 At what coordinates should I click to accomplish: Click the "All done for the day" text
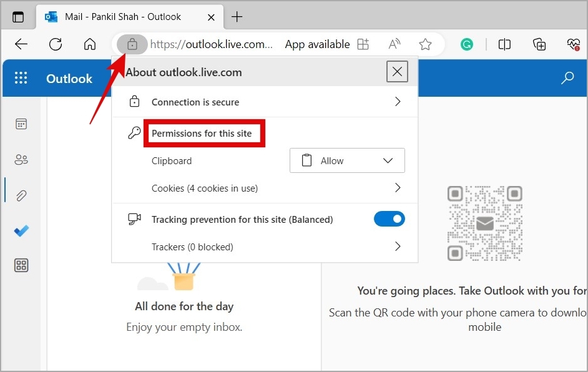[184, 306]
